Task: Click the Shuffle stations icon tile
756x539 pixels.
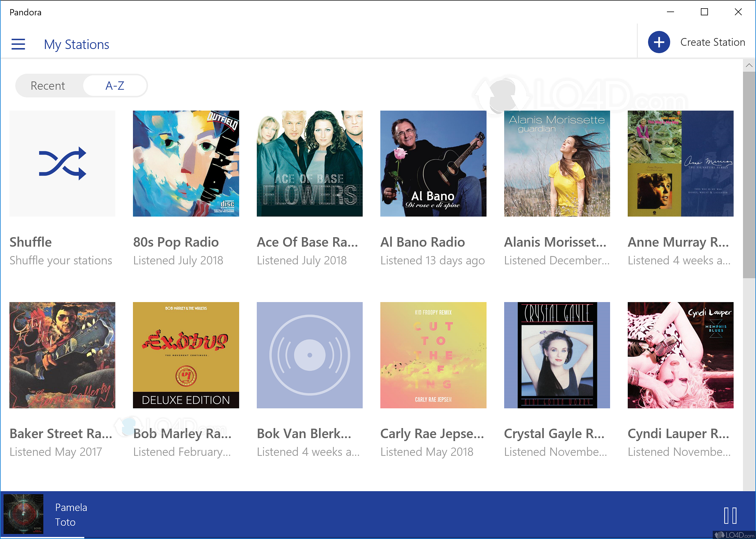Action: (63, 164)
